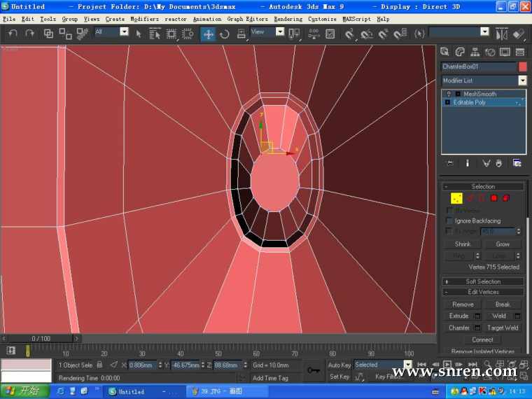Toggle the Auto Key button

click(x=339, y=365)
